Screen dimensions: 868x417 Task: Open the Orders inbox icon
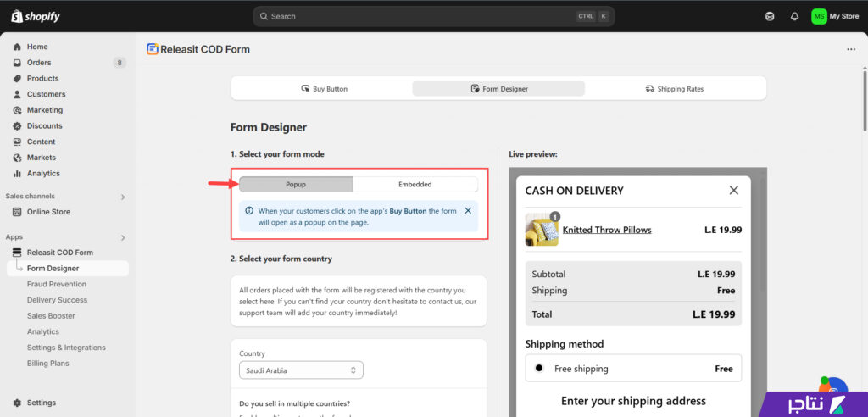17,63
